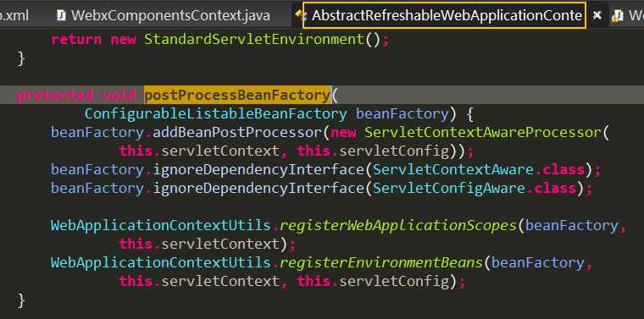
Task: Click WebApplicationContextUtils before registerWebApplicationScopes
Action: click(x=161, y=226)
